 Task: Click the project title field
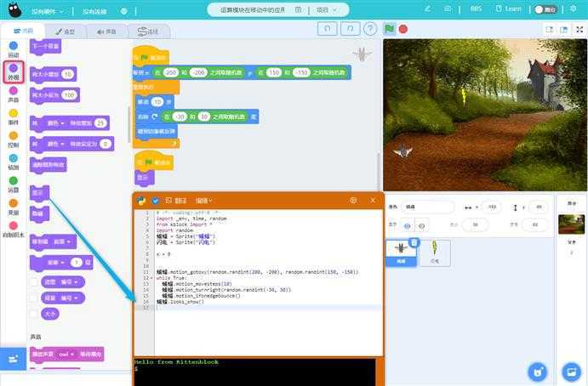pyautogui.click(x=253, y=9)
